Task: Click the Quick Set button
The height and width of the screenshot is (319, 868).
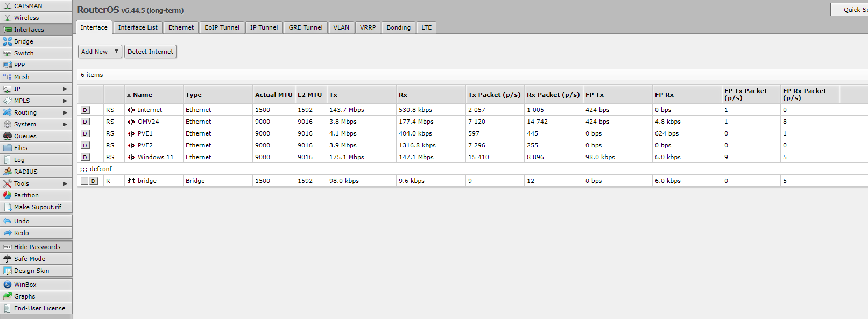Action: (850, 10)
